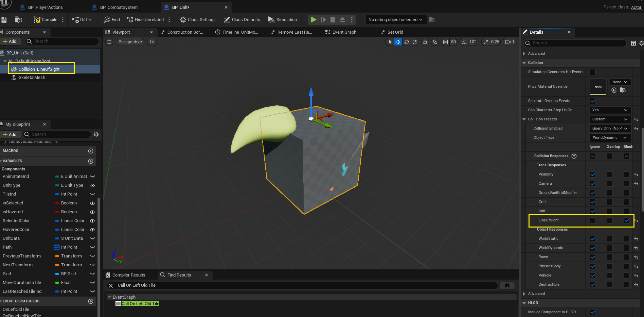Viewport: 644px width, 317px height.
Task: Toggle scale snapping icon
Action: [x=486, y=42]
